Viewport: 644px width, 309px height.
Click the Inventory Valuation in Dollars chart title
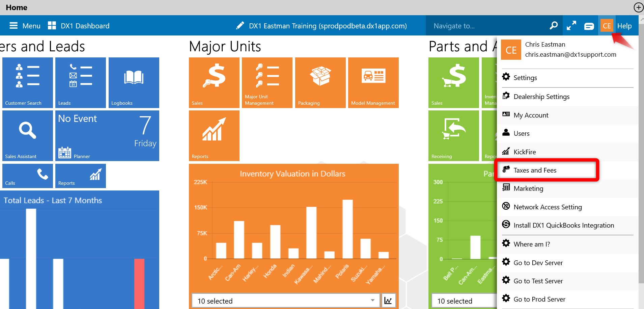(x=292, y=174)
